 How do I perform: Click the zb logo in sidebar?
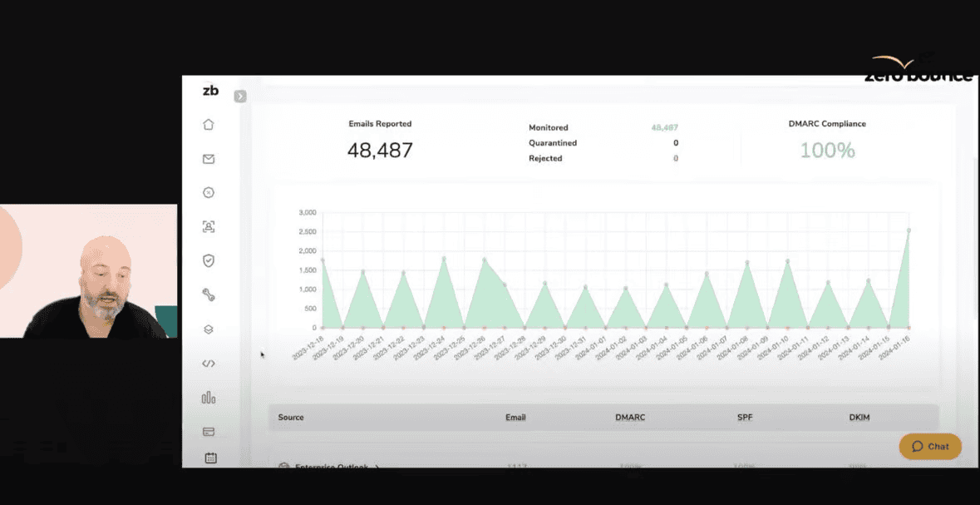pos(210,91)
